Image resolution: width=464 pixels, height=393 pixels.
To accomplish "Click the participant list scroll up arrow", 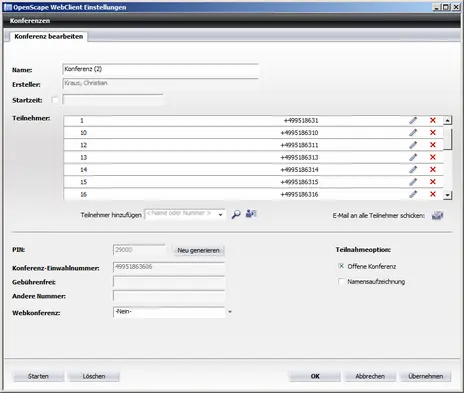I will 448,120.
